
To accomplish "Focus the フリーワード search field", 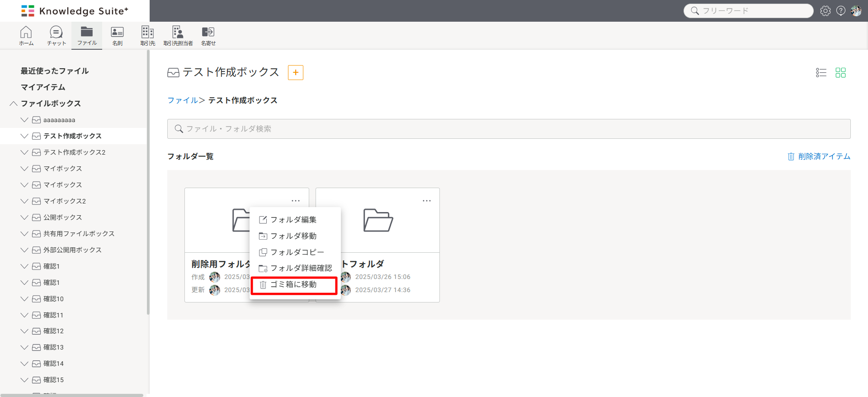I will tap(749, 11).
